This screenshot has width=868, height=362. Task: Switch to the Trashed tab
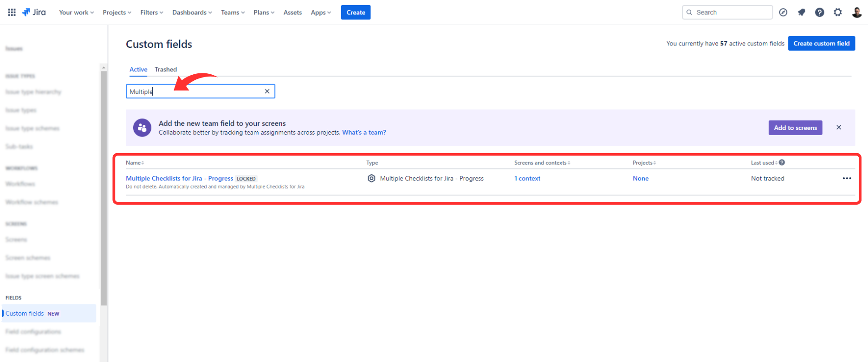point(166,70)
